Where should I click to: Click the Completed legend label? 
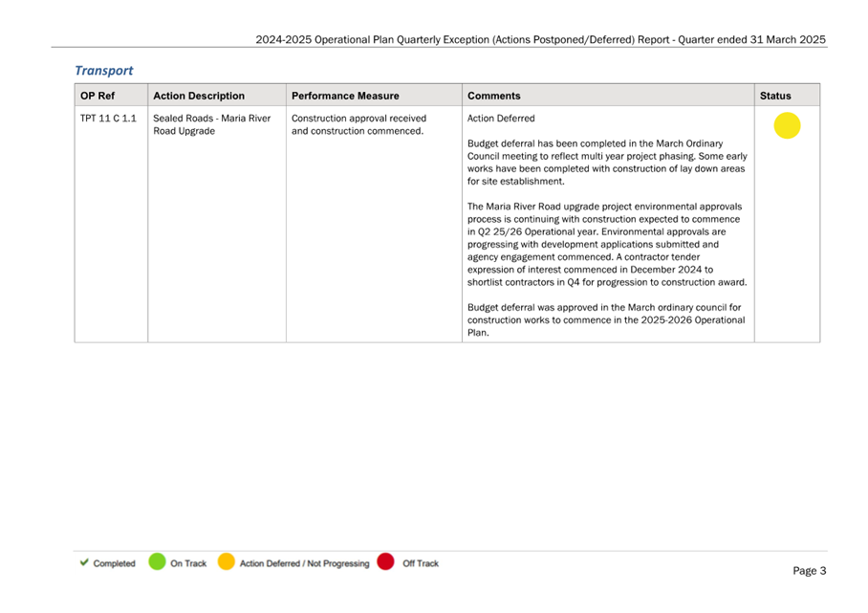click(x=114, y=563)
